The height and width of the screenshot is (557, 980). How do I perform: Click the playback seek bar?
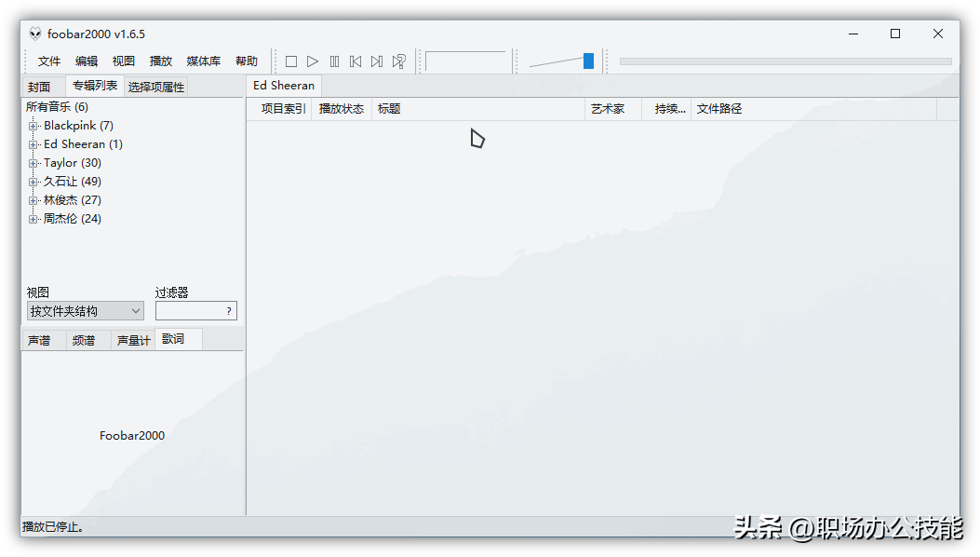[x=785, y=61]
